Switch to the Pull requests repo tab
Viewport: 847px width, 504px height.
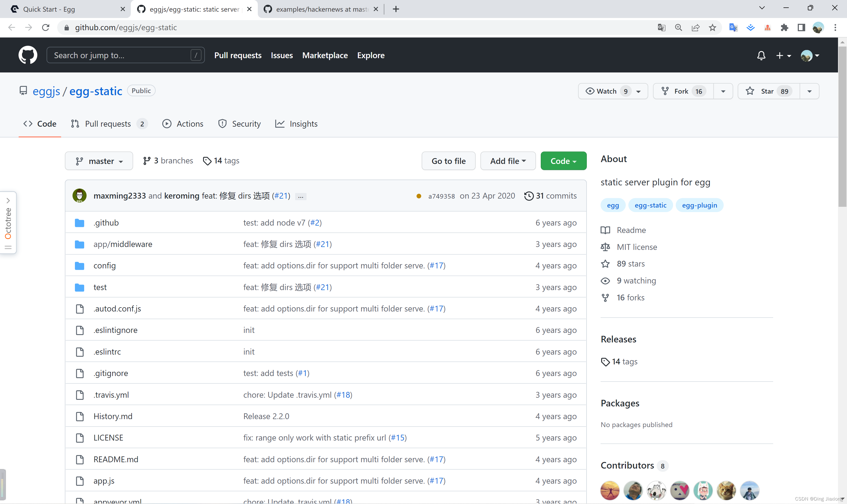tap(109, 124)
